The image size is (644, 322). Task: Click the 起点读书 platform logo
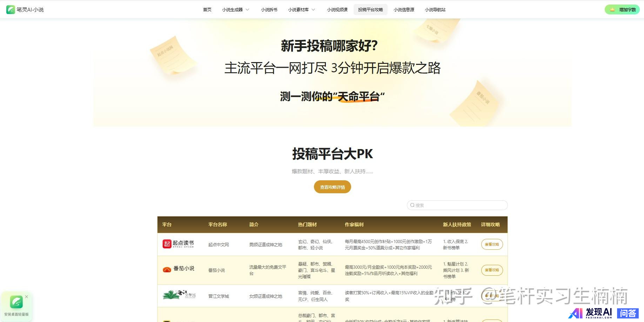tap(178, 244)
